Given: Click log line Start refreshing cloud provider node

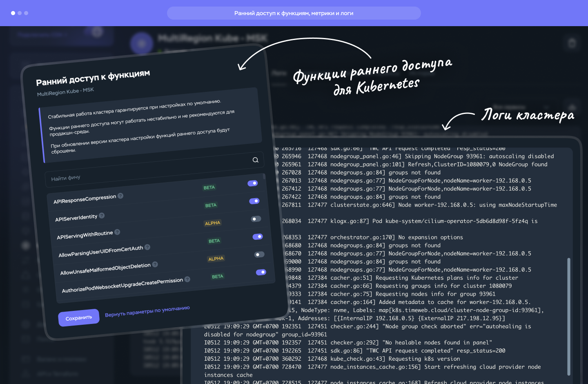Looking at the screenshot, I should [372, 367].
